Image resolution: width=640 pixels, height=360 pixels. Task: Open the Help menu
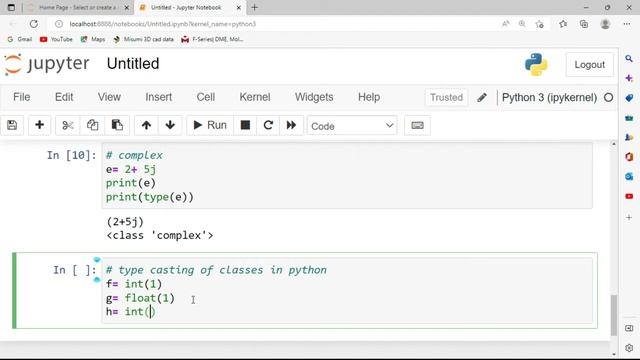click(x=369, y=97)
